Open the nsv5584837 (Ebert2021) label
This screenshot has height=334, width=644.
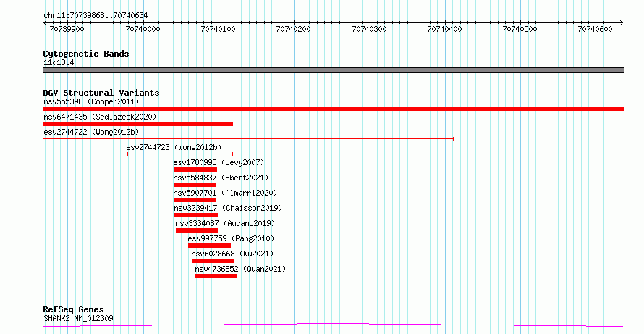(x=221, y=178)
